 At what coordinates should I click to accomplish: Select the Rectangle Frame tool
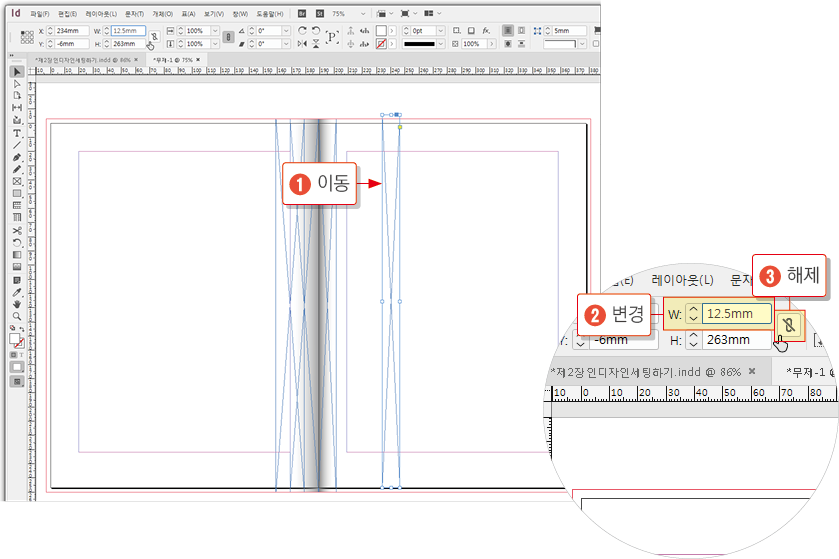click(17, 181)
